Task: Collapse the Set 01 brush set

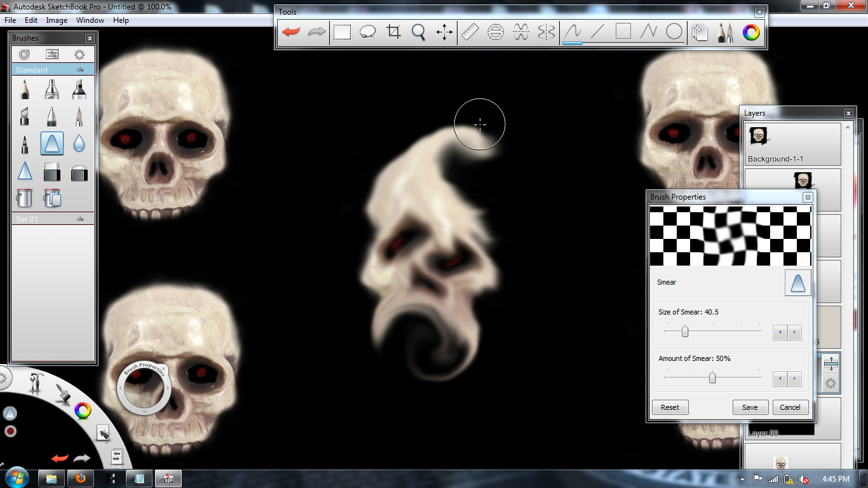Action: click(x=80, y=219)
